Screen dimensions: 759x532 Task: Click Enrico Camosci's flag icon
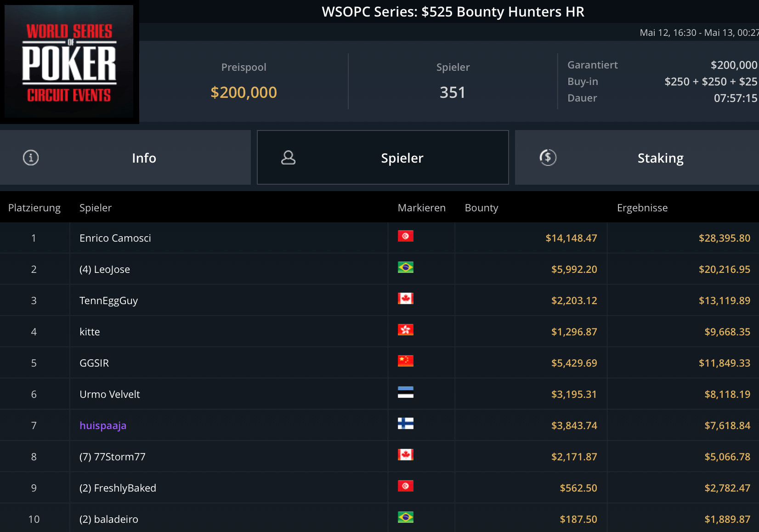click(405, 236)
